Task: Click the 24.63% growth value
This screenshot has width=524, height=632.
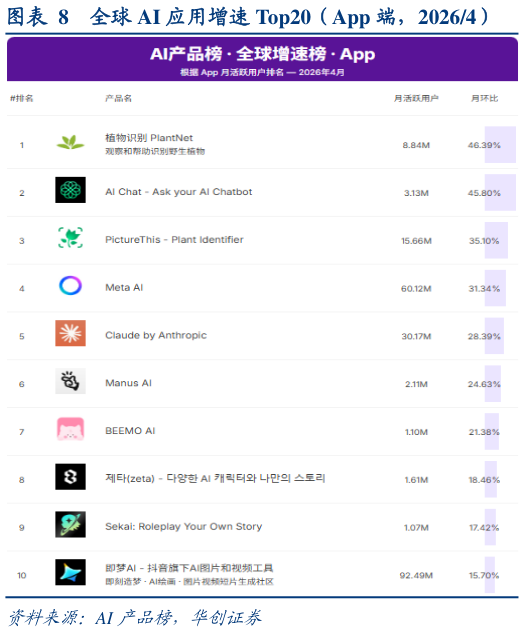Action: pos(484,384)
